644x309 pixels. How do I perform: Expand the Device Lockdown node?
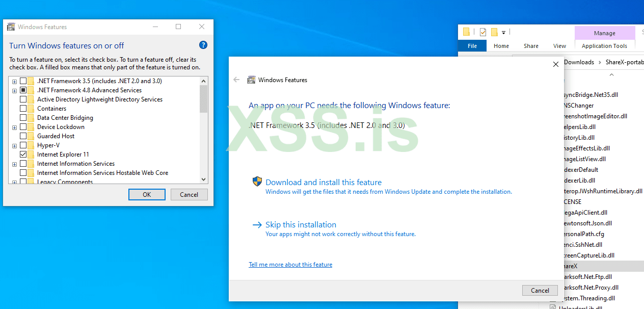click(x=14, y=127)
